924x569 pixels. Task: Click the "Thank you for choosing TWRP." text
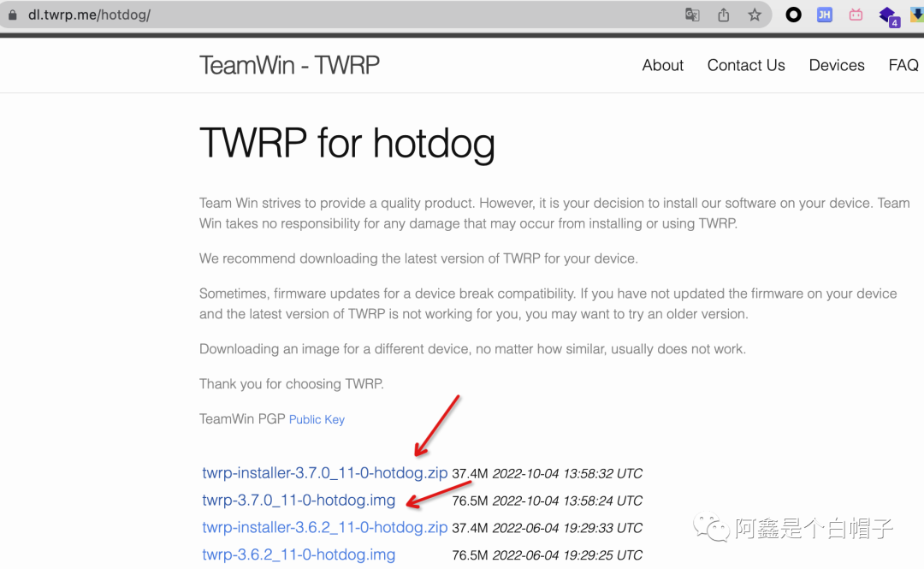click(x=292, y=384)
